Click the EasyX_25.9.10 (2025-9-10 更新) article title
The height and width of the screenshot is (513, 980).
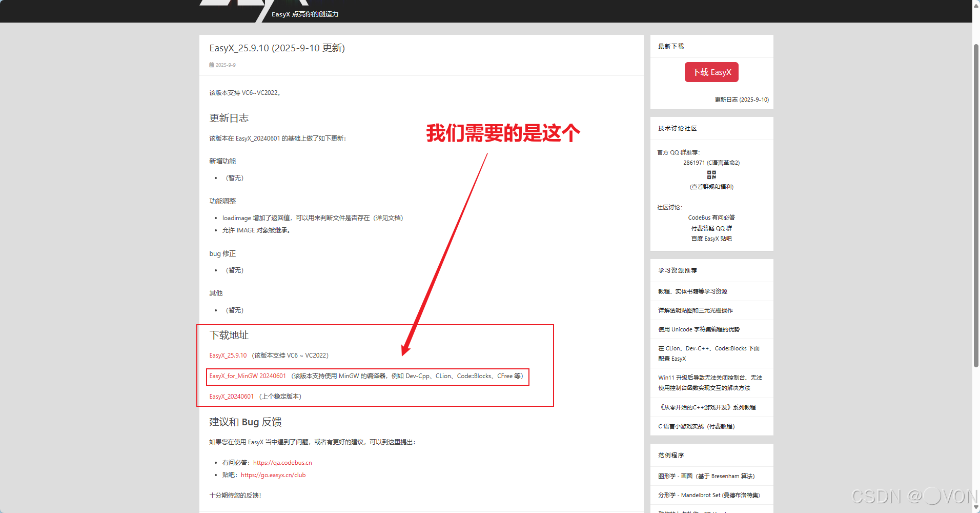(x=277, y=48)
